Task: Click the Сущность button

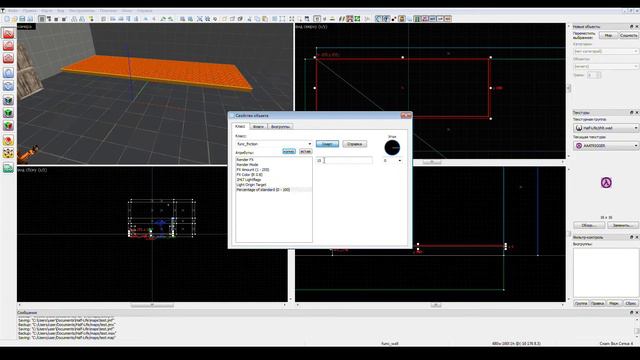Action: (628, 36)
